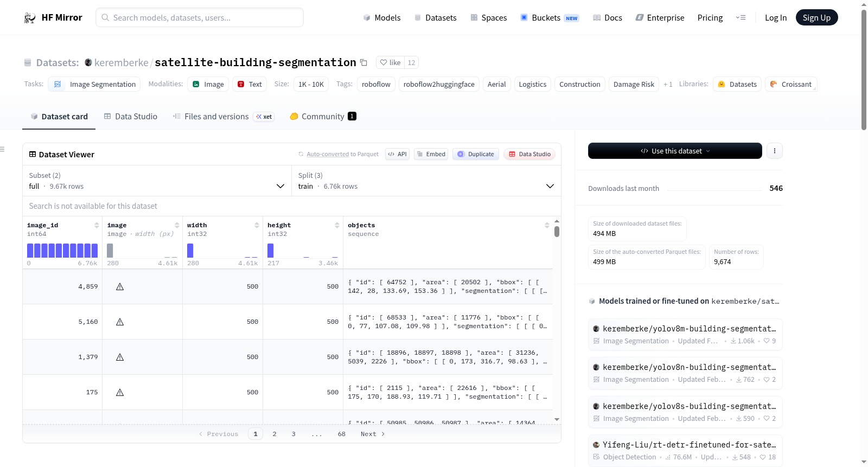Switch to the Dataset card tab
868x467 pixels.
click(59, 117)
